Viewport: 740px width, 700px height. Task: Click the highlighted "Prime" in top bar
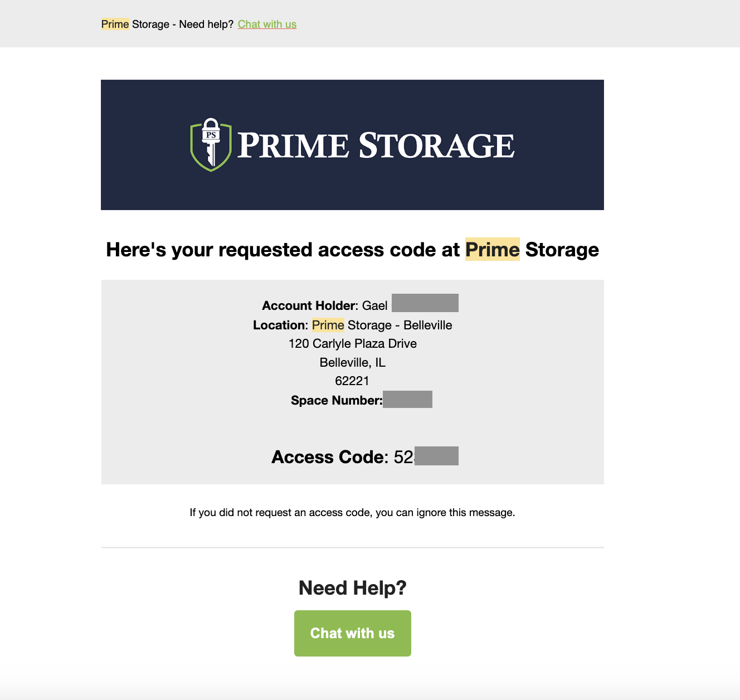[115, 24]
